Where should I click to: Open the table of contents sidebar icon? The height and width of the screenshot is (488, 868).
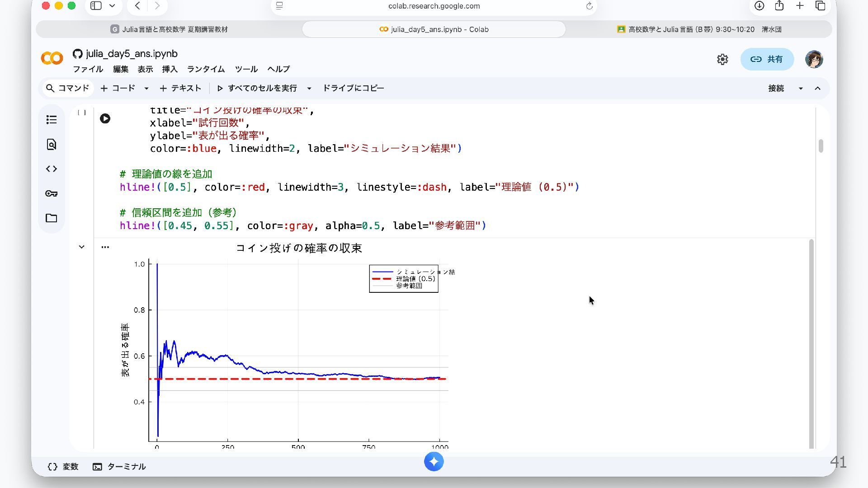(x=52, y=120)
